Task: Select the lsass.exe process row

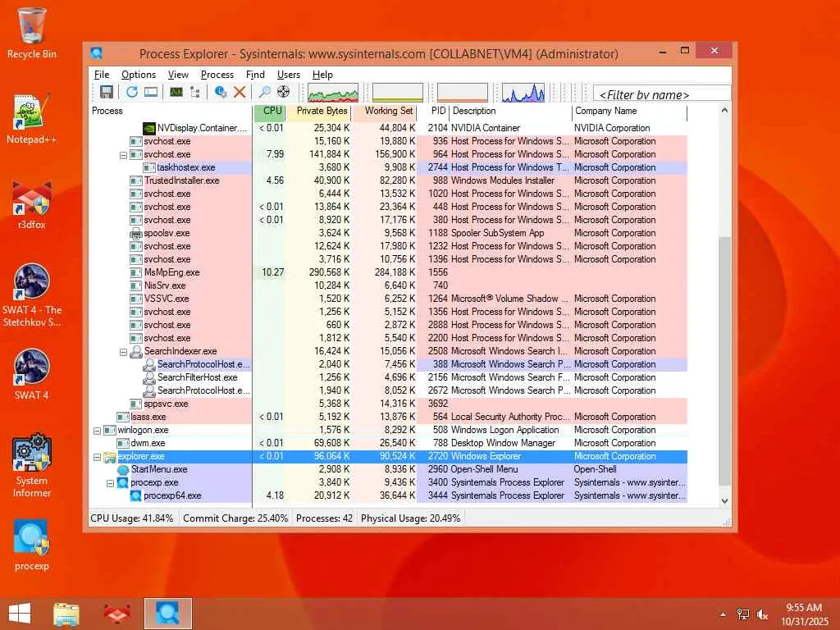Action: (x=388, y=417)
